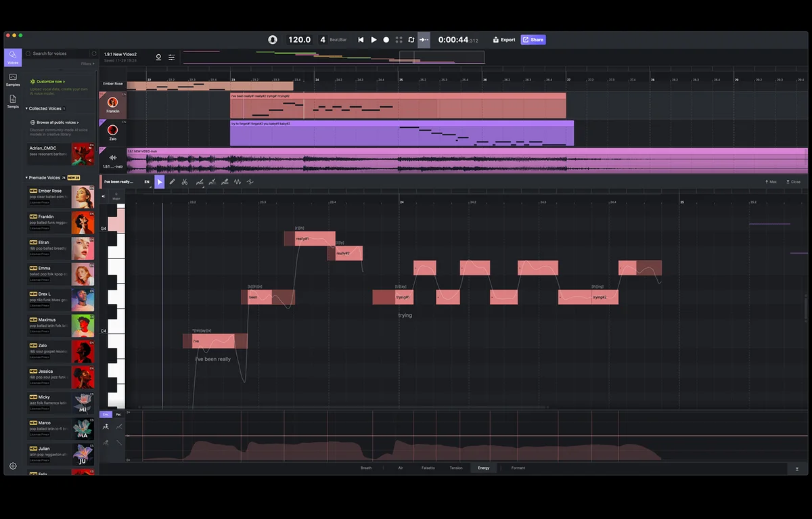Close the piano roll editor panel

tap(793, 182)
